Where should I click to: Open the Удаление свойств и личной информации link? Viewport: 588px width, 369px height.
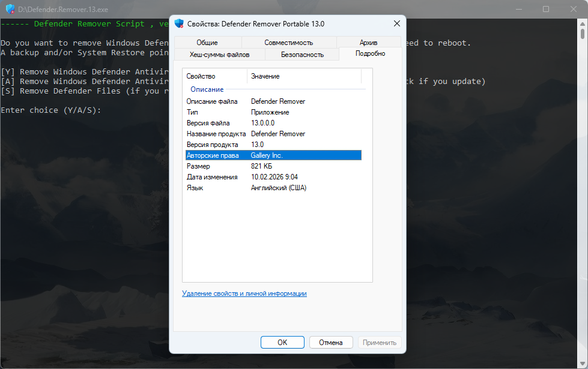244,293
